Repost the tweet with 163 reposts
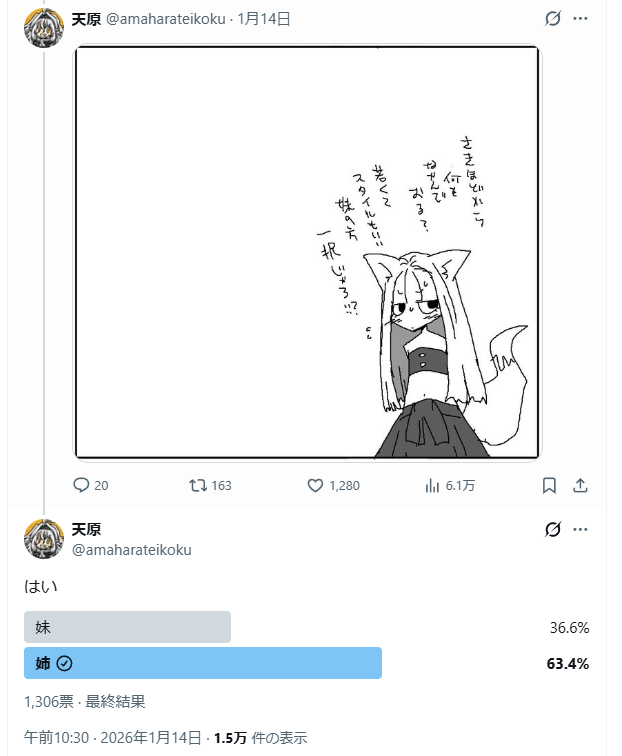The height and width of the screenshot is (756, 622). tap(199, 485)
